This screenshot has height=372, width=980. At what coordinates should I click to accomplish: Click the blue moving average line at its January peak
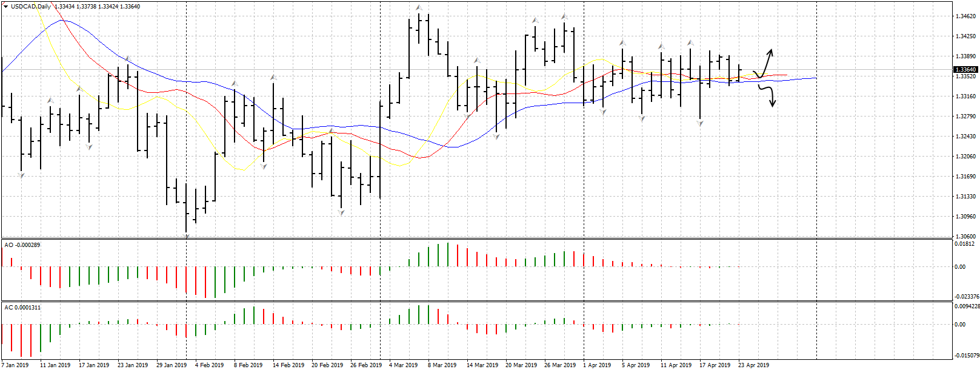click(x=61, y=21)
